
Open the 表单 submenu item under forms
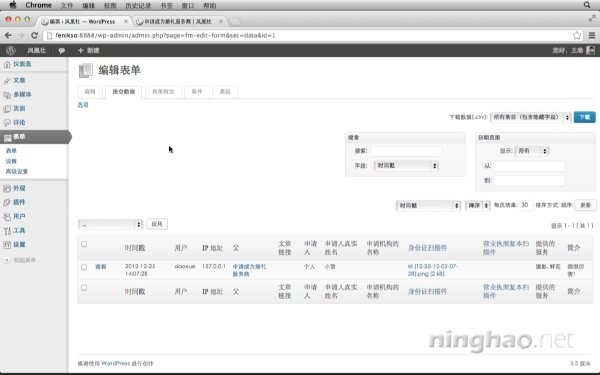coord(11,151)
